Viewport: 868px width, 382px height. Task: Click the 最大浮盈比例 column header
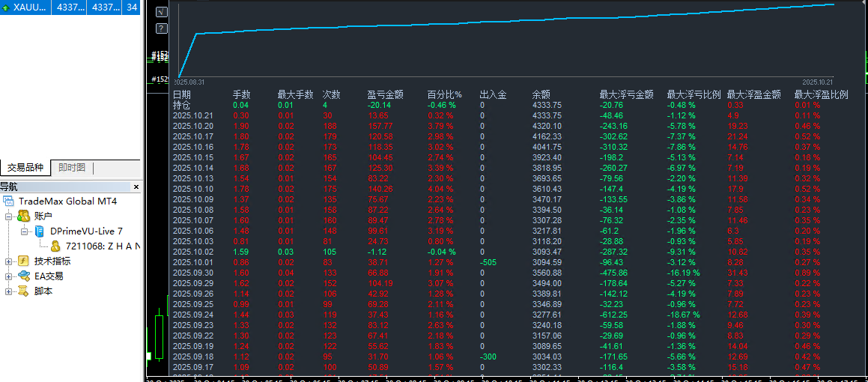(822, 94)
